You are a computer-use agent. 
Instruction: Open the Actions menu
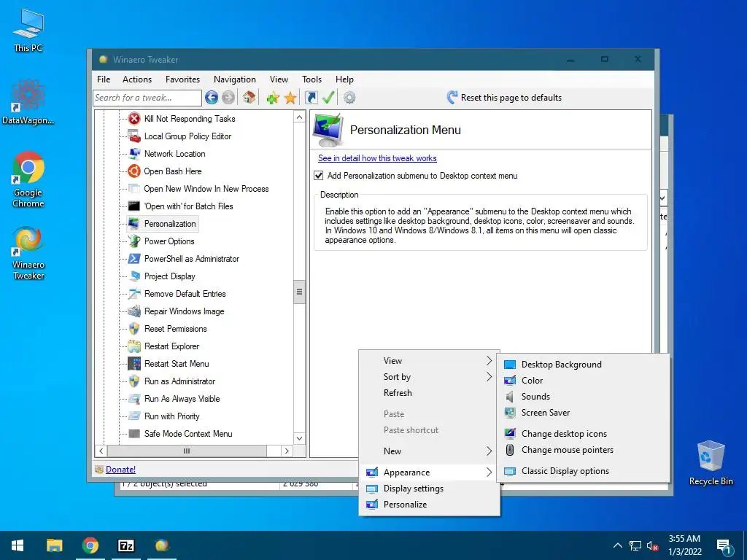(136, 79)
